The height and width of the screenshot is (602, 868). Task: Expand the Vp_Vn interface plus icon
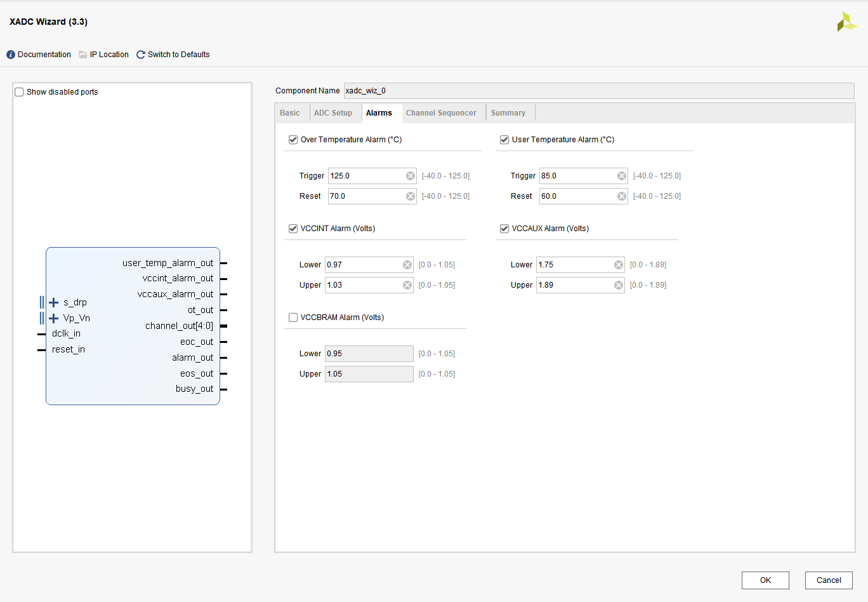coord(53,318)
